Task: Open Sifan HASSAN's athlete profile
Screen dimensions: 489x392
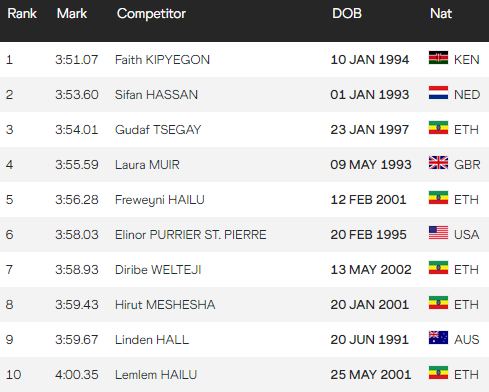Action: (x=156, y=95)
